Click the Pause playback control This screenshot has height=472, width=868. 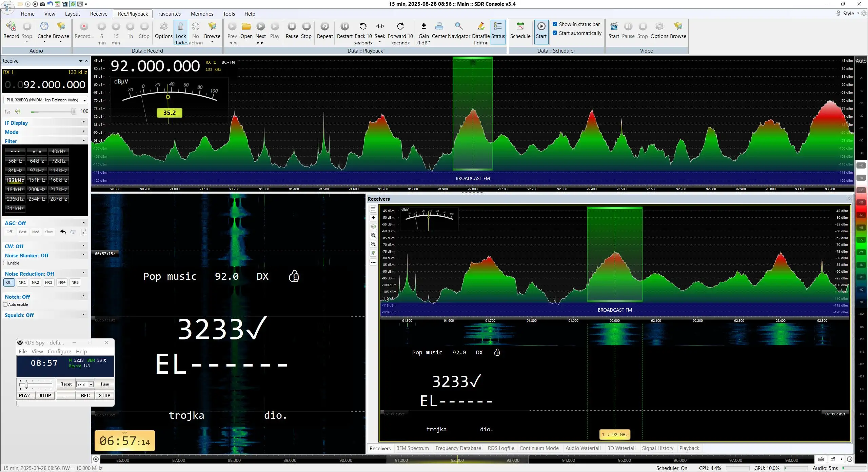[292, 31]
